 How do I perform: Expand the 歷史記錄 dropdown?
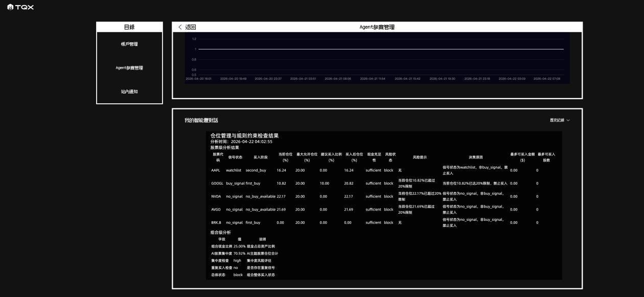click(557, 120)
